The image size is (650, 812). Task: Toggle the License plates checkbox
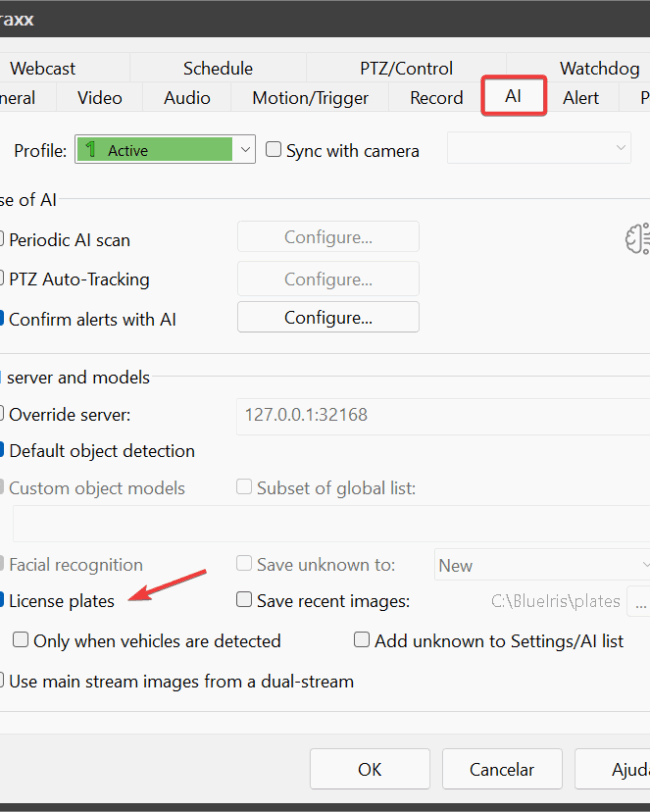pyautogui.click(x=4, y=601)
